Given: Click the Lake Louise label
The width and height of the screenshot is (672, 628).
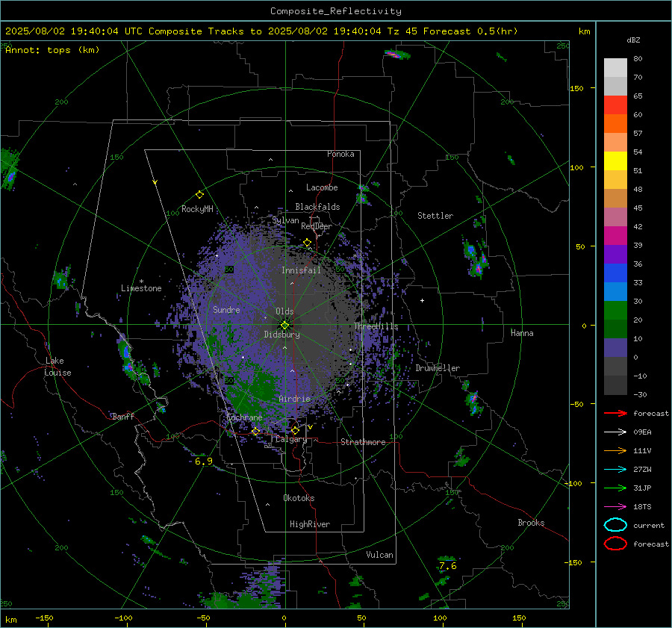Looking at the screenshot, I should (x=57, y=367).
